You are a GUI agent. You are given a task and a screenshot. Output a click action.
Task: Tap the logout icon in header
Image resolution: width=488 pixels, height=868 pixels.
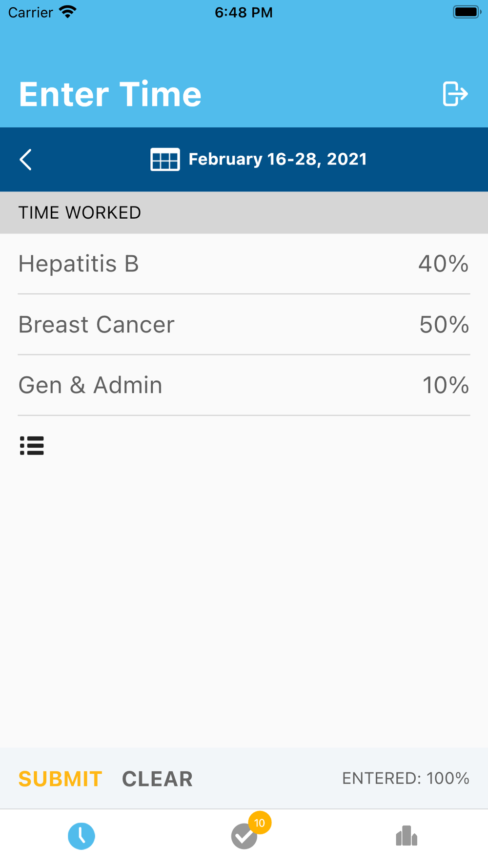coord(455,94)
